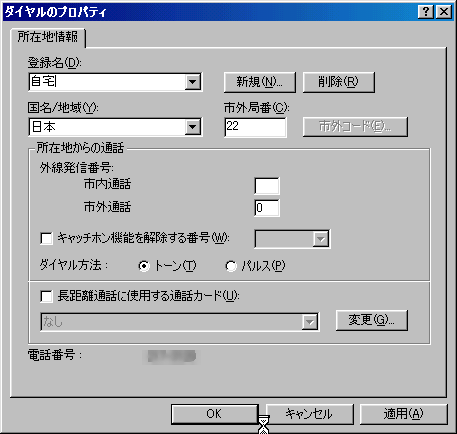Open the 登録名 dropdown arrow
This screenshot has width=457, height=434.
tap(193, 82)
